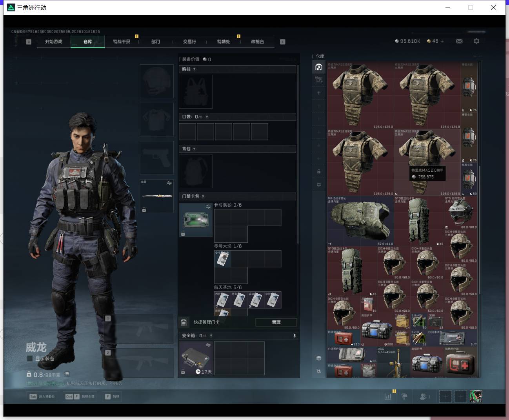Switch to the 开始游戏 tab

point(54,42)
